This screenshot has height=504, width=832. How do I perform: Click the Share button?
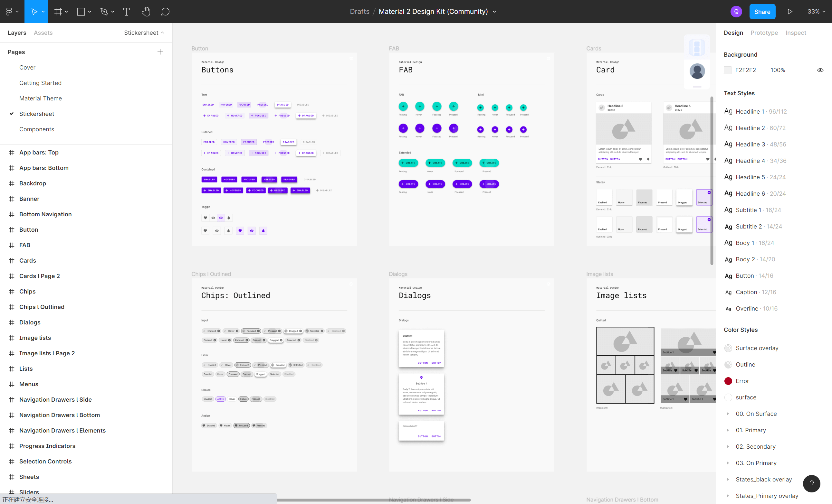point(762,11)
